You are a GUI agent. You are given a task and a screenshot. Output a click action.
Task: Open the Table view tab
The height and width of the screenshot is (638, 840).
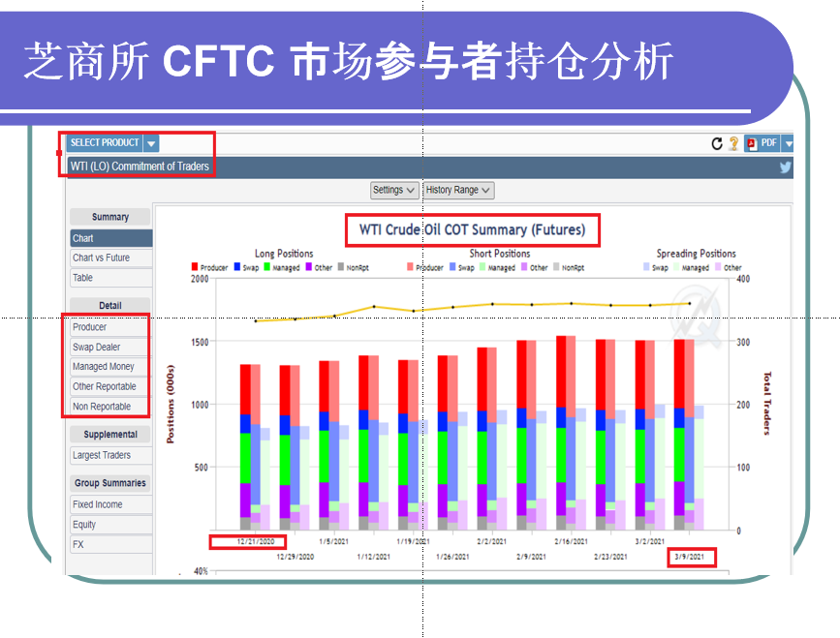click(x=110, y=278)
